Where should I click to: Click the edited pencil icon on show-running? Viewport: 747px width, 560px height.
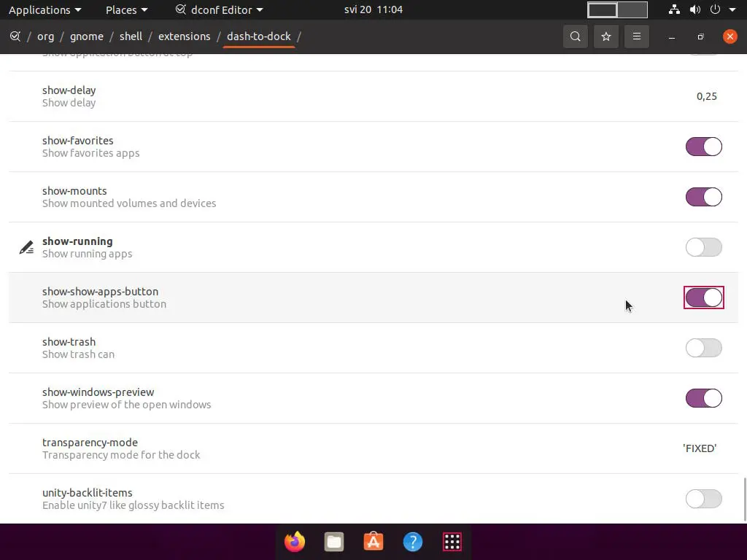tap(26, 247)
